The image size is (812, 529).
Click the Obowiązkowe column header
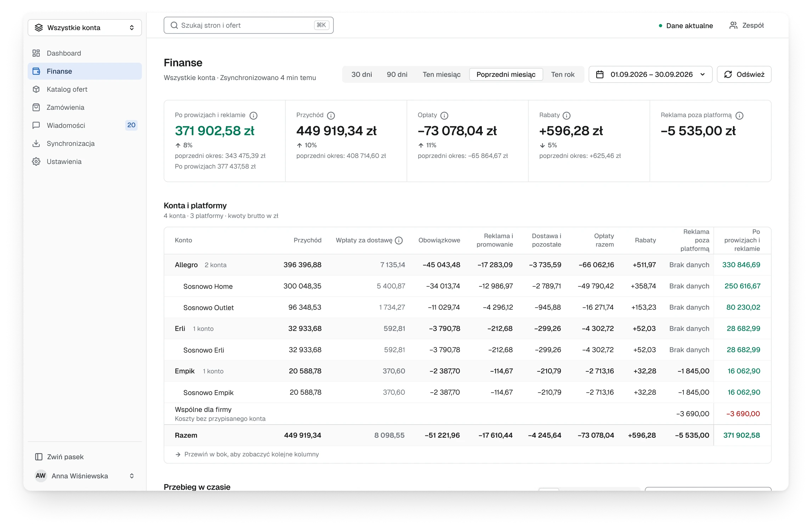(x=439, y=240)
